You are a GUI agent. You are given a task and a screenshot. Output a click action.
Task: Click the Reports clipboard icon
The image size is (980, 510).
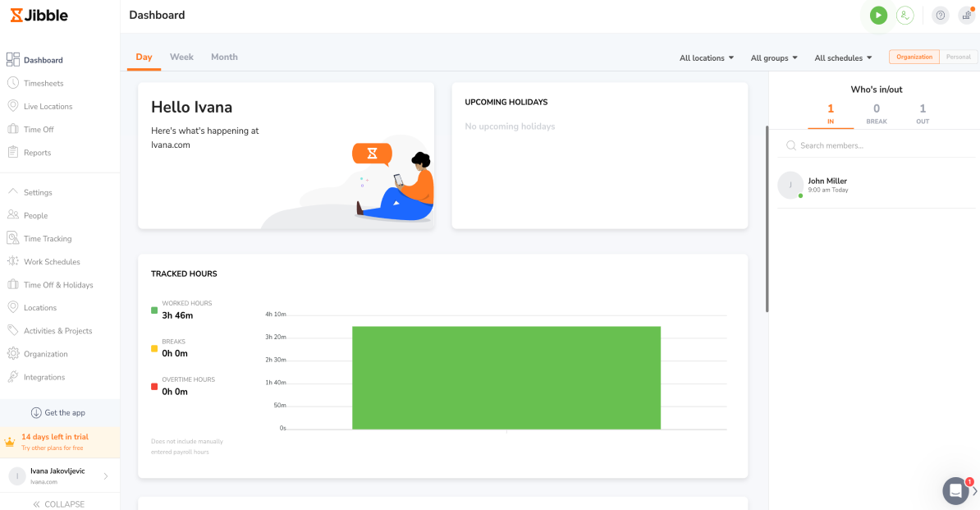[12, 152]
